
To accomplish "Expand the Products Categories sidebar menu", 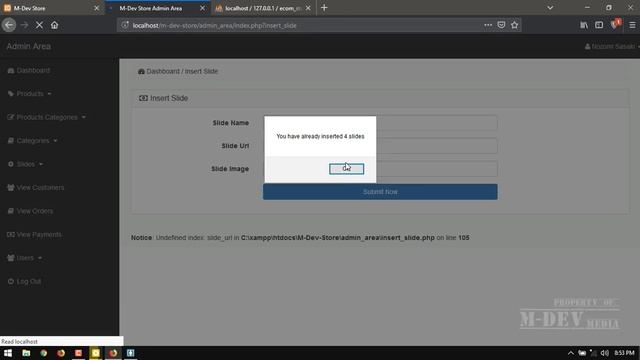I will [47, 117].
